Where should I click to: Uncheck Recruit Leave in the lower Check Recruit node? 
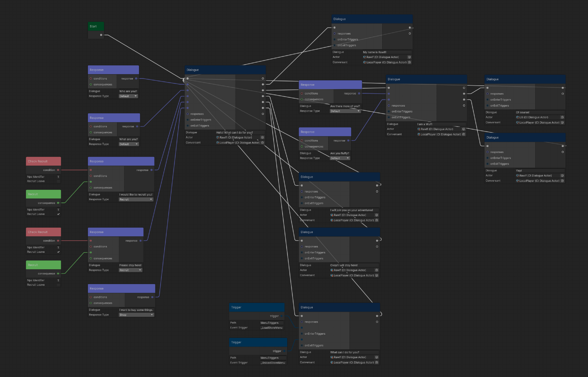pyautogui.click(x=58, y=252)
